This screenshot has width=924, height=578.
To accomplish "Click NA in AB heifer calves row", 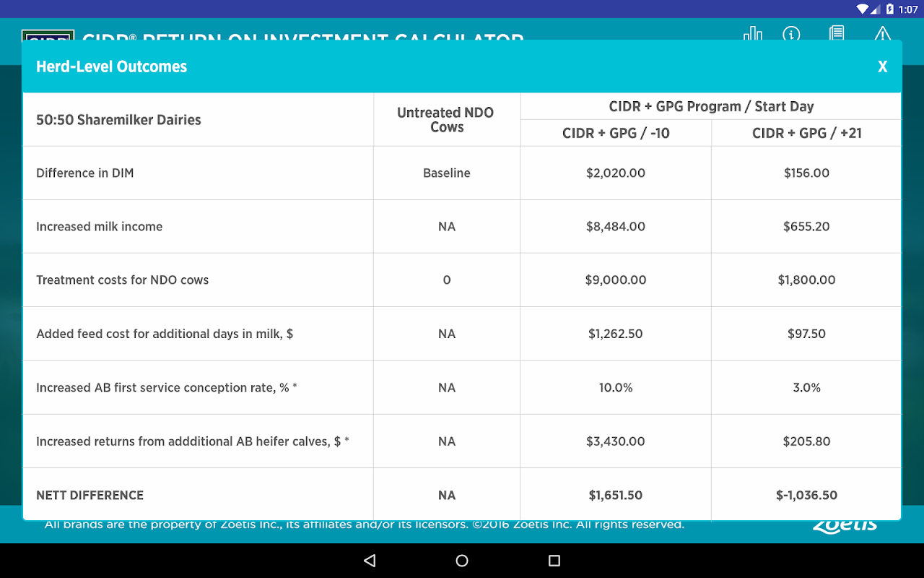I will tap(446, 441).
